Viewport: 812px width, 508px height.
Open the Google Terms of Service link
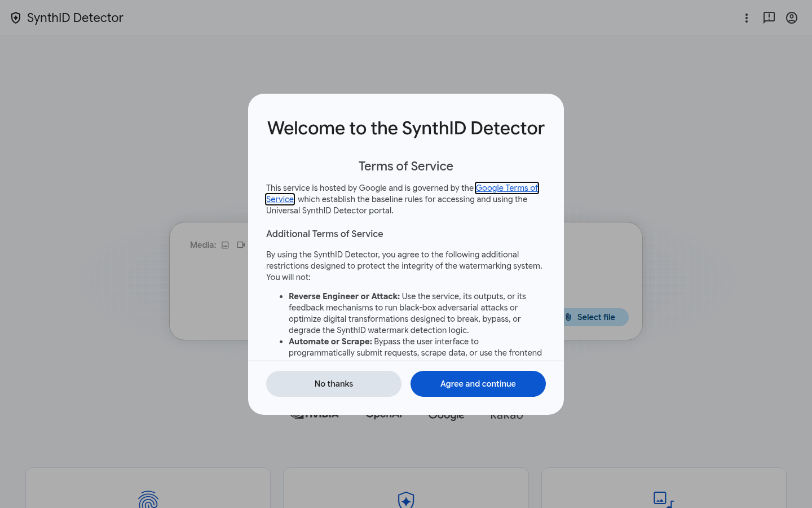(x=507, y=188)
